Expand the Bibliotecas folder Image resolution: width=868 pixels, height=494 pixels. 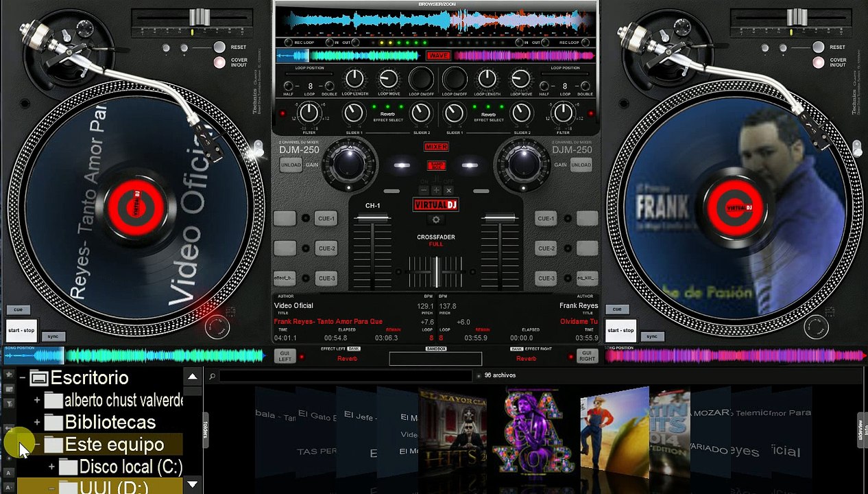(37, 422)
